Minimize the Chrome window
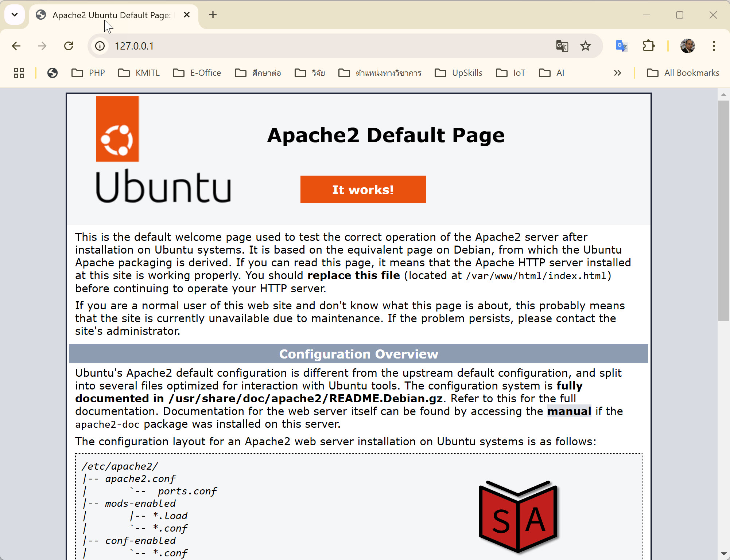 click(x=646, y=15)
